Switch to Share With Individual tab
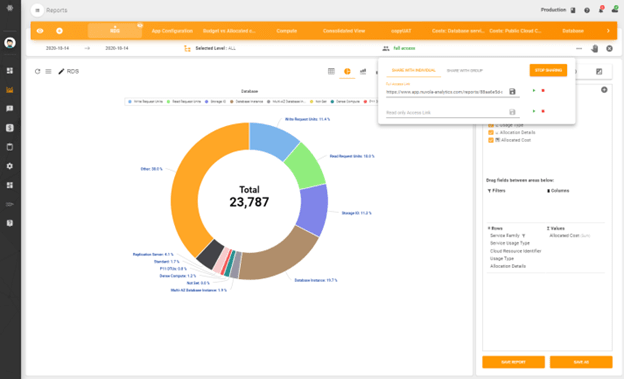 click(x=413, y=70)
